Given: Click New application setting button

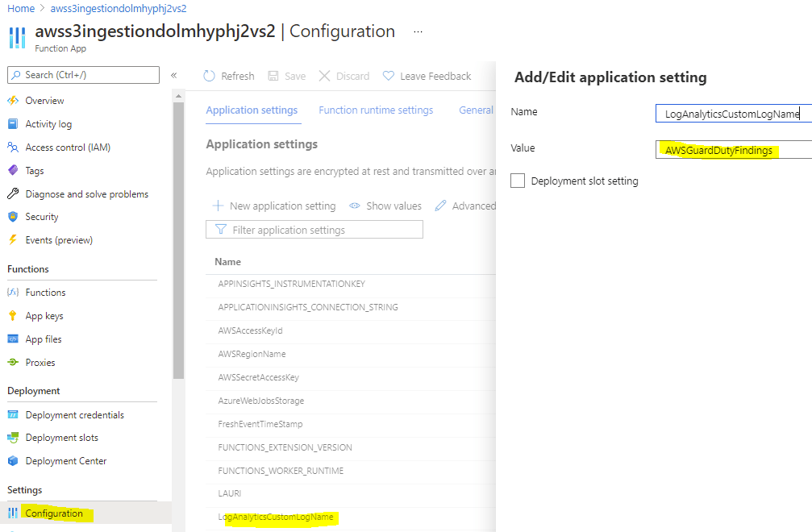Looking at the screenshot, I should [274, 206].
